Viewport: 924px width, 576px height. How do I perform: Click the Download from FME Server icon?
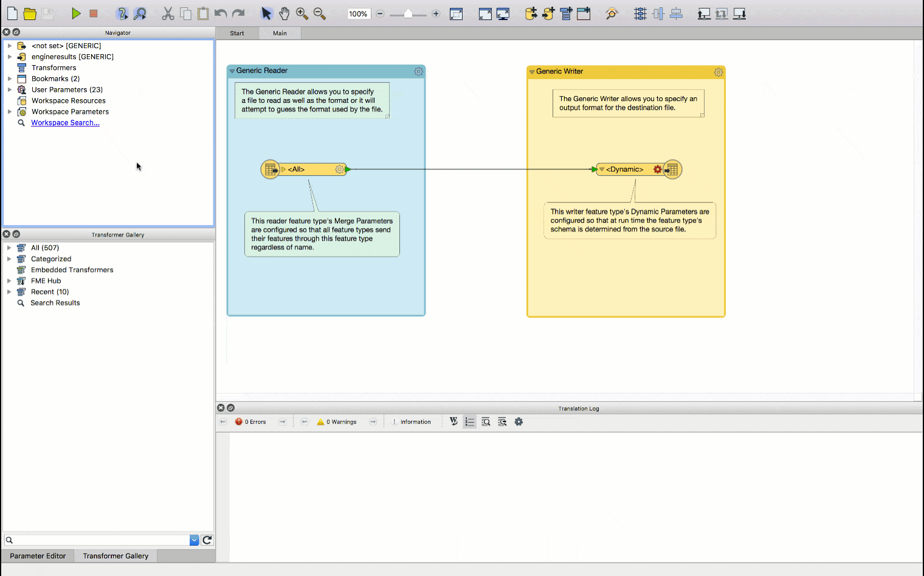pyautogui.click(x=739, y=13)
